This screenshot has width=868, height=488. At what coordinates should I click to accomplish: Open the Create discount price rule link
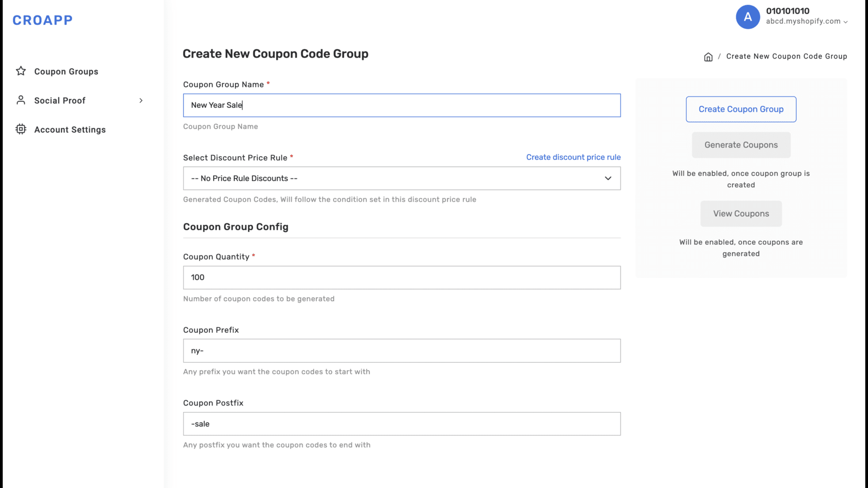(x=573, y=157)
